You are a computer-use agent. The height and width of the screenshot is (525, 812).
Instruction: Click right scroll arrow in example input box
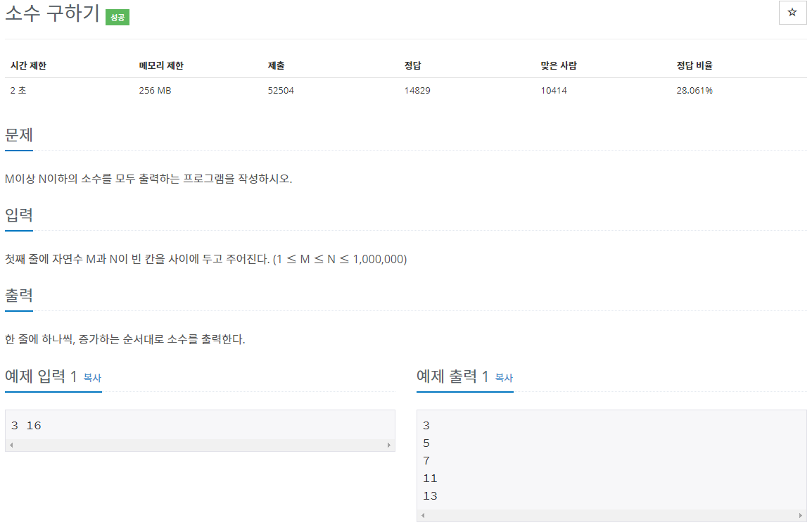click(389, 445)
